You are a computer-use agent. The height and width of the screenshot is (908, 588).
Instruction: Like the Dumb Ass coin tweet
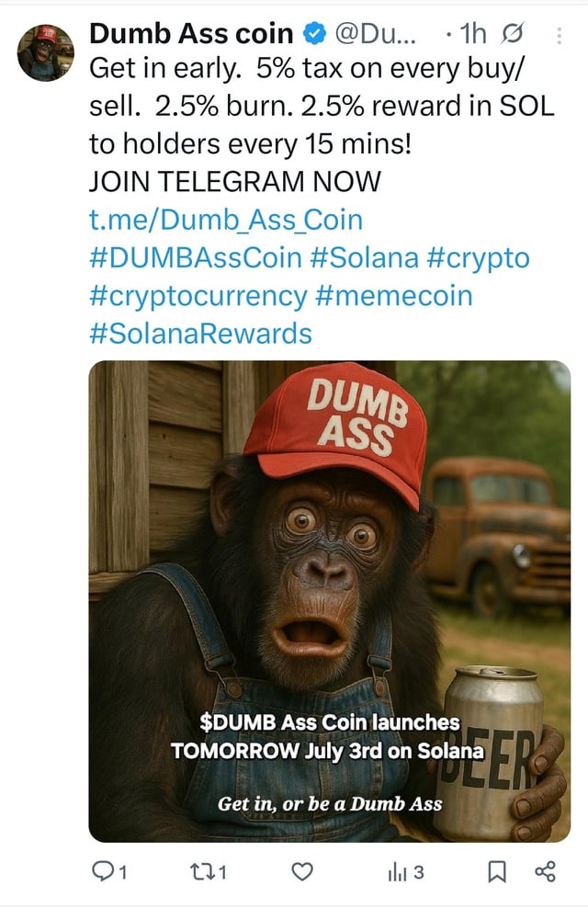coord(303,871)
